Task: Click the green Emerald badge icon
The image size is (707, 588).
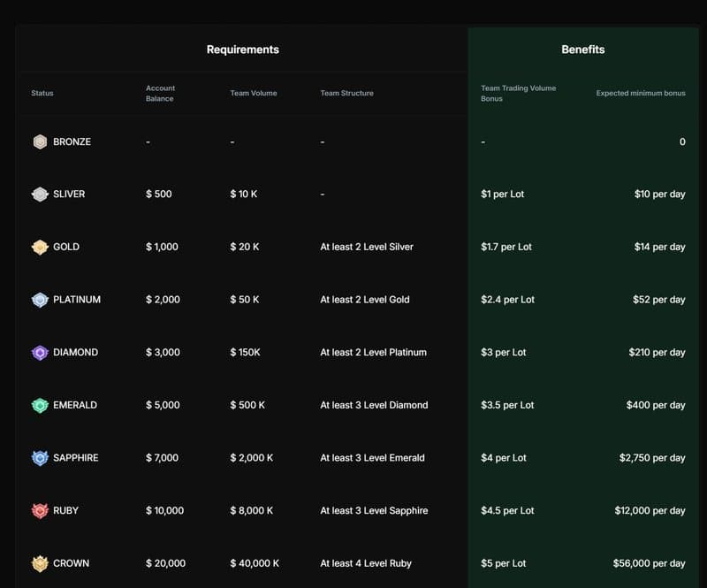Action: (x=40, y=406)
